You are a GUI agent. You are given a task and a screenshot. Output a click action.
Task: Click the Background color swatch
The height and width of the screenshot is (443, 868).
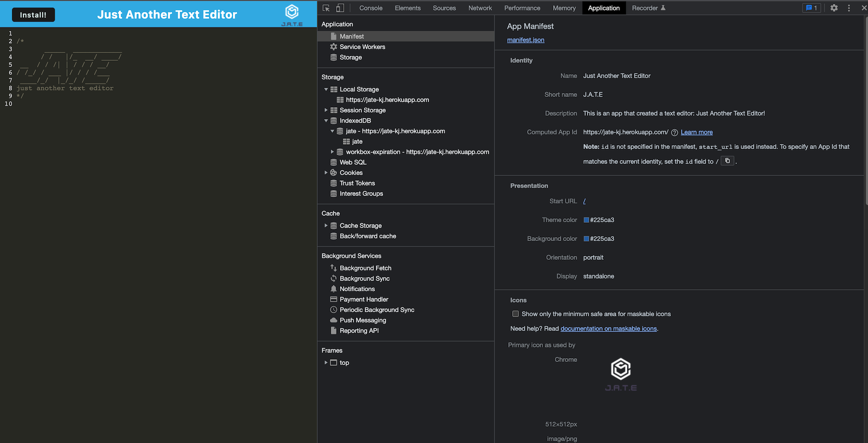(x=586, y=239)
